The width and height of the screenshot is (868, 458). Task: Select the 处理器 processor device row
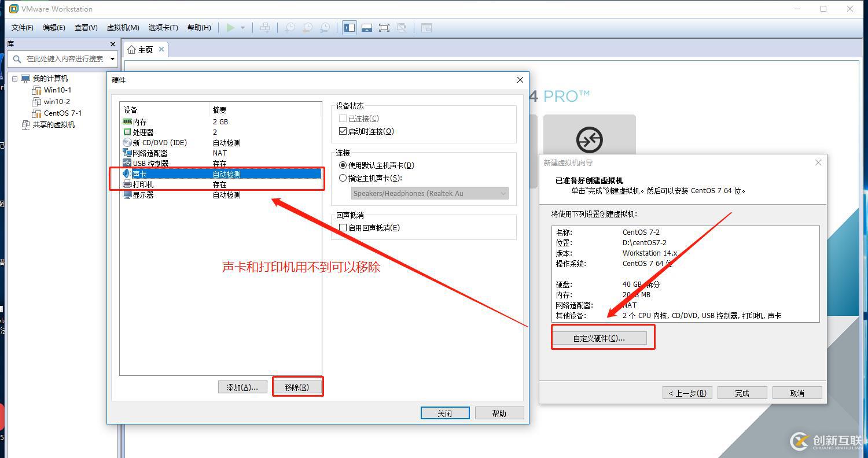click(x=221, y=132)
